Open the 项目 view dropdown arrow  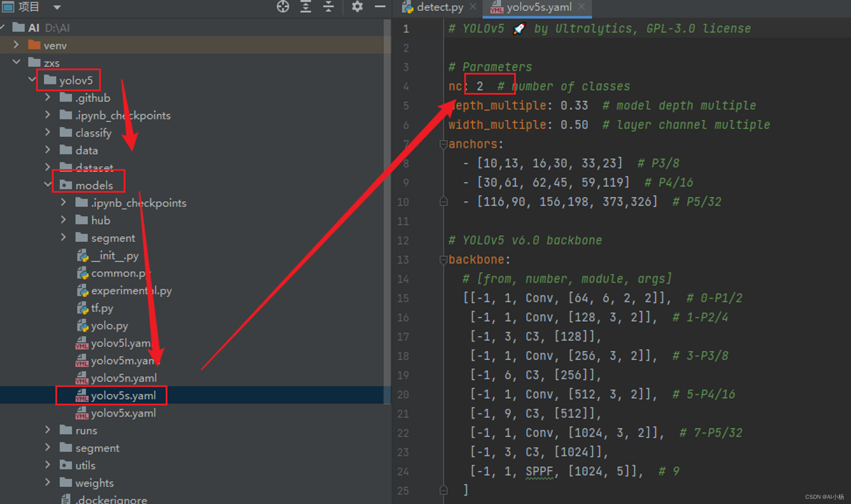coord(57,7)
